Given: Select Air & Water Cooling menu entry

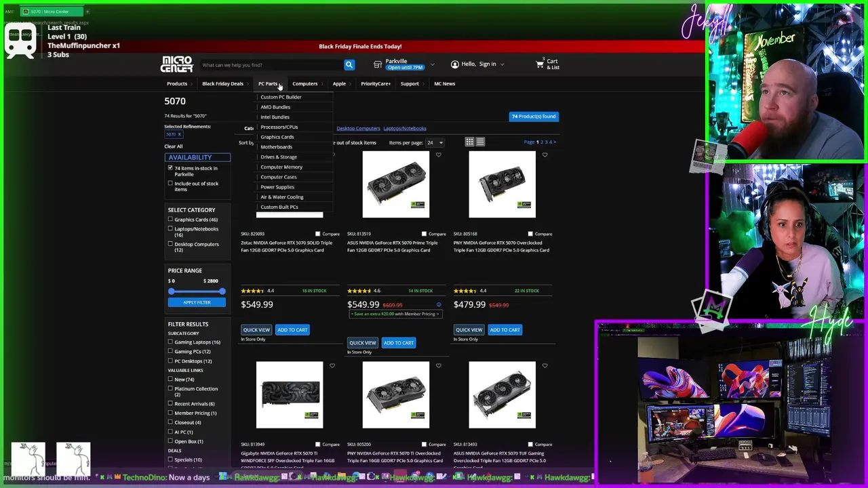Looking at the screenshot, I should [x=282, y=197].
